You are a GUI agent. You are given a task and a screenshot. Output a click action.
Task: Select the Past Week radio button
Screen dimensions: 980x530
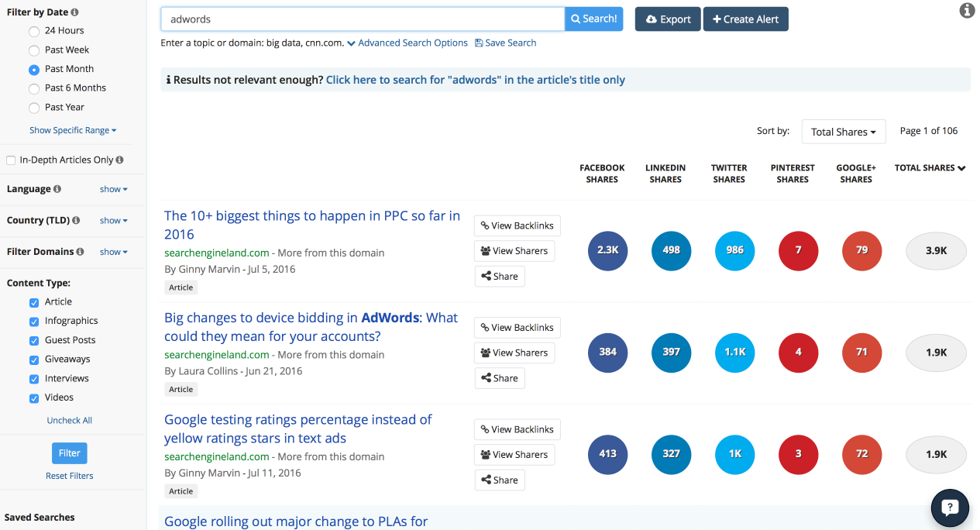(x=34, y=50)
